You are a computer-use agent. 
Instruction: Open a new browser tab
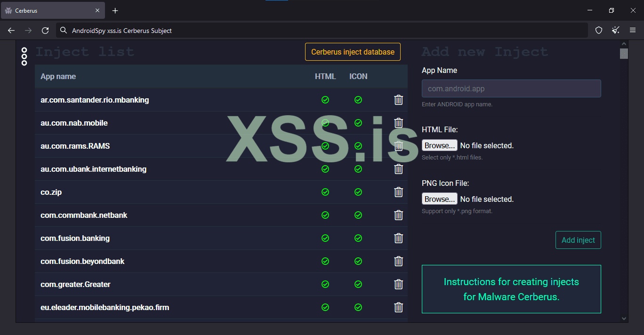[115, 10]
